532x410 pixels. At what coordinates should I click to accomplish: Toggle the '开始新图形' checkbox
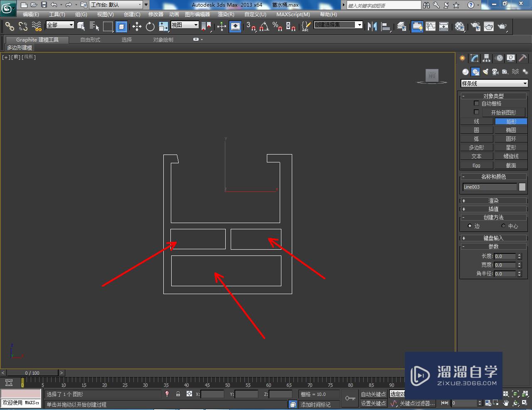[x=476, y=112]
